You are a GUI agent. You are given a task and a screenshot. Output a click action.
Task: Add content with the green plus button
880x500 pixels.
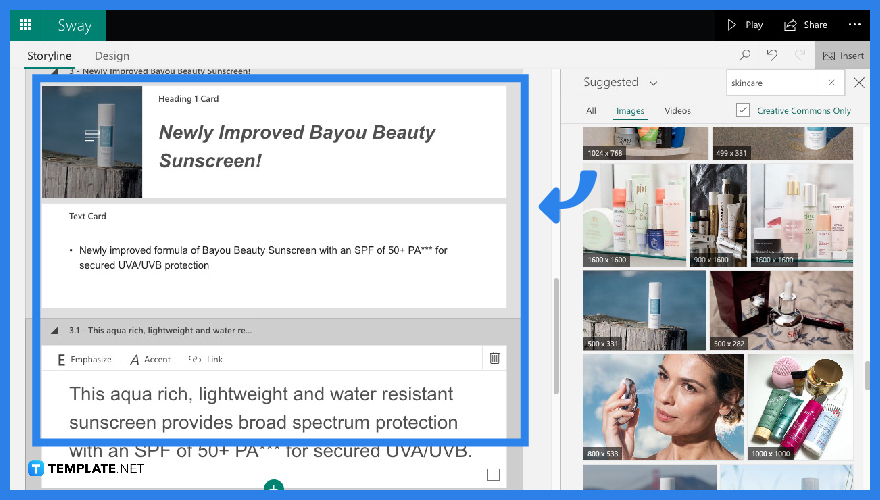(x=273, y=485)
